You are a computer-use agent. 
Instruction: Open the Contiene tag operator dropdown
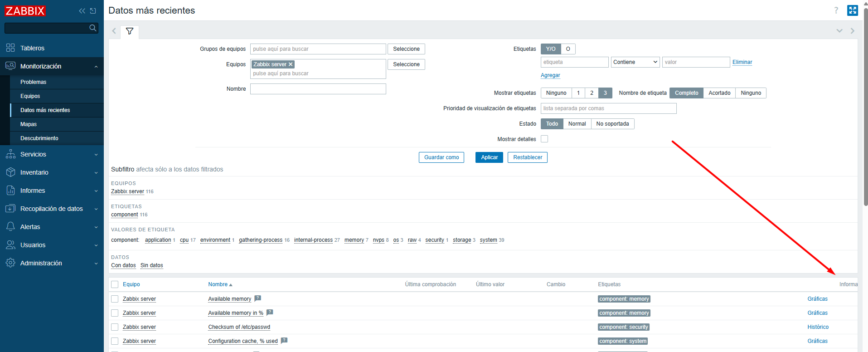pos(635,62)
